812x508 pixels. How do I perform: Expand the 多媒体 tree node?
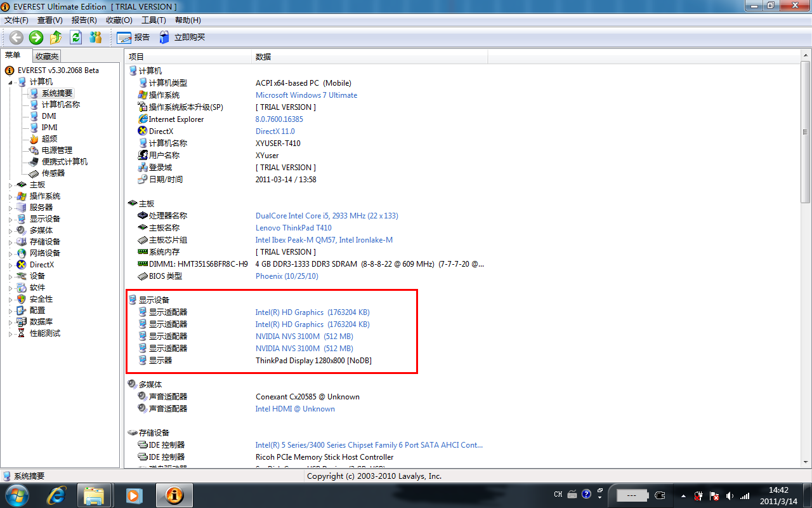tap(11, 231)
